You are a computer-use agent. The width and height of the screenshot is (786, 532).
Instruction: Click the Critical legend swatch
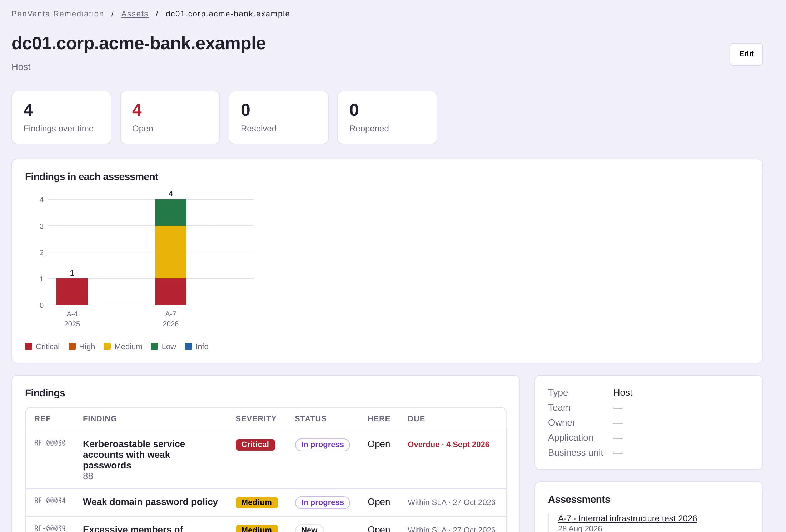click(29, 346)
